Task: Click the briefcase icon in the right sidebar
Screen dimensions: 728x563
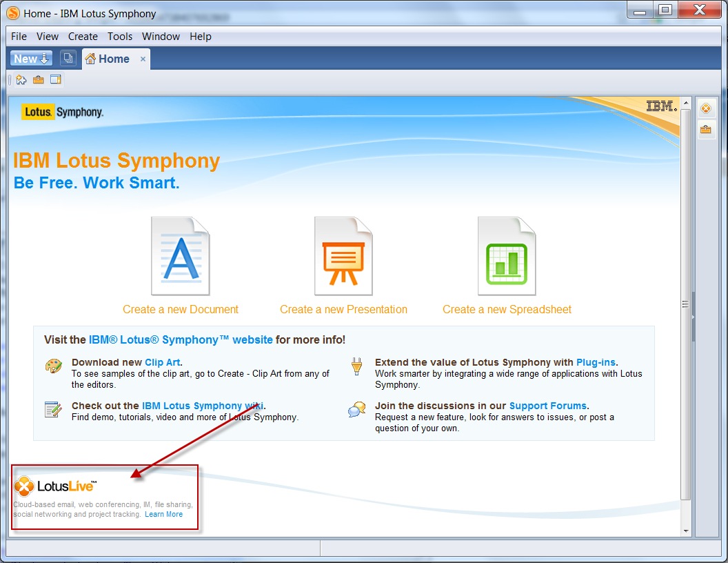Action: click(x=706, y=130)
